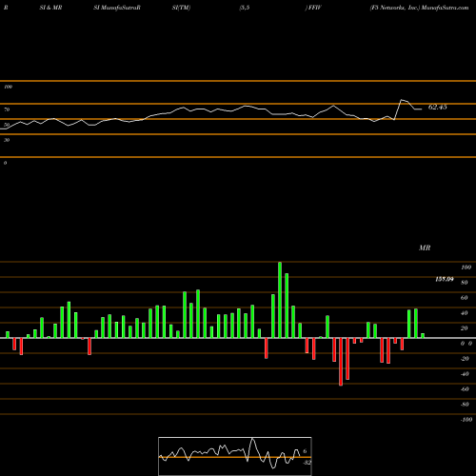Viewport: 476px width, 476px height.
Task: Click the MR panel title label
Action: point(425,248)
